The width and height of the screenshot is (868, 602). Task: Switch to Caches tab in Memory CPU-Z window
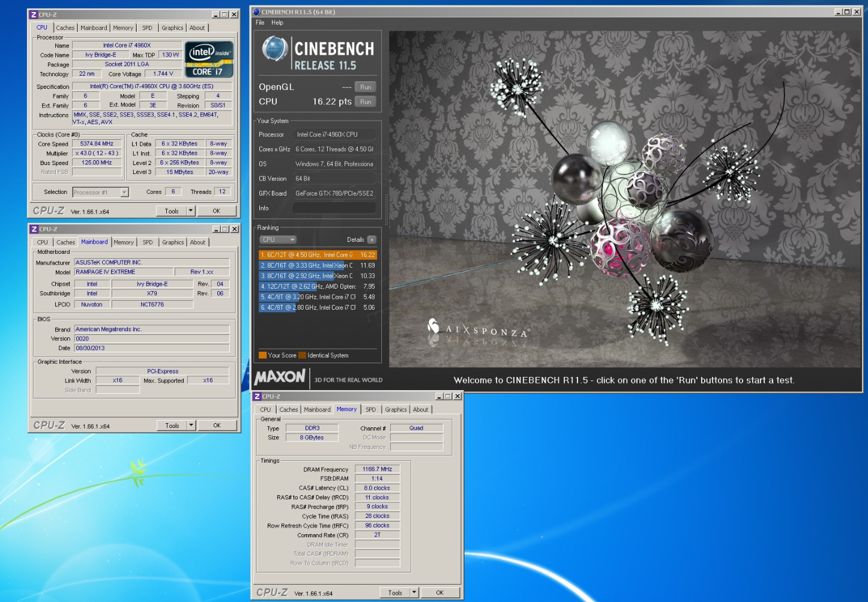[289, 409]
